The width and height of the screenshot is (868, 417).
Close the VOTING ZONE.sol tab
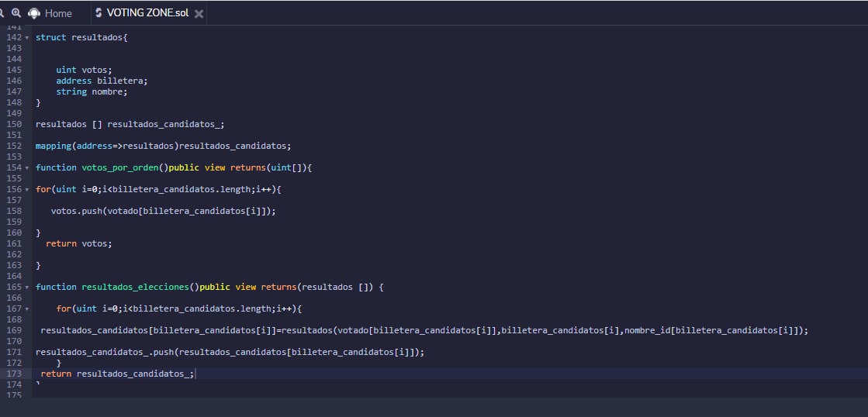click(x=199, y=13)
